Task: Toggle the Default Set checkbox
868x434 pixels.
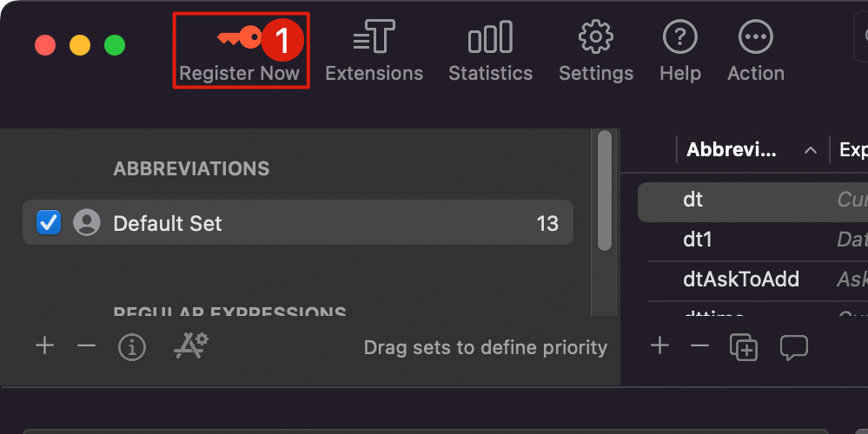Action: pos(49,223)
